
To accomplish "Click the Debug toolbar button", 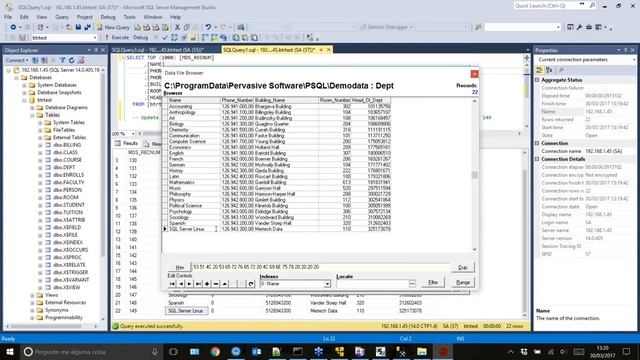I will coord(140,38).
